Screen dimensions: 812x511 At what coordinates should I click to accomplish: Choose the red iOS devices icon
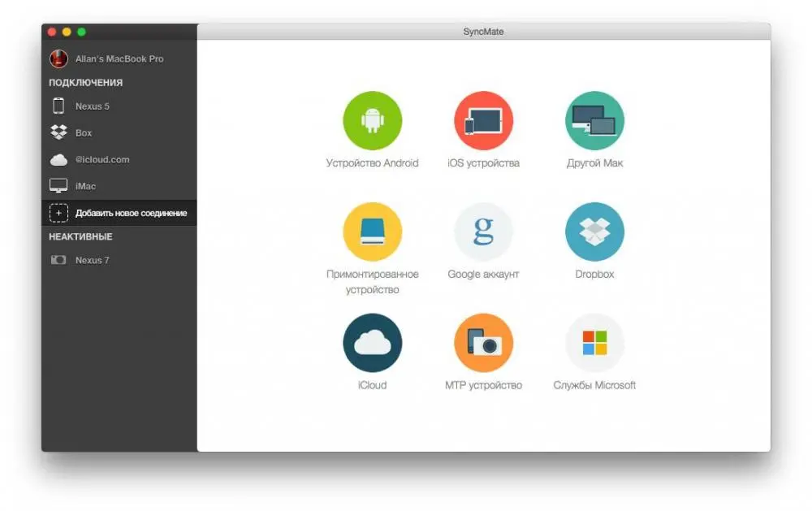tap(484, 121)
